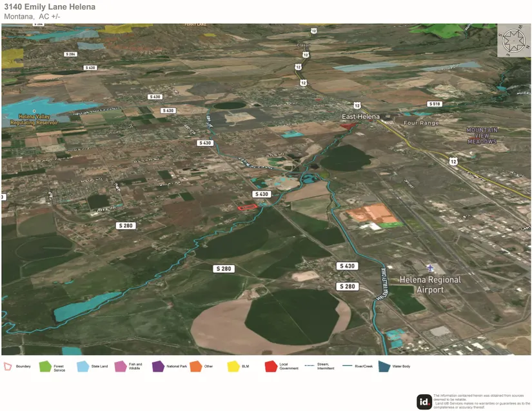Image resolution: width=532 pixels, height=411 pixels.
Task: Click the Helena Valley Regulating Reservoir label
Action: coord(30,118)
